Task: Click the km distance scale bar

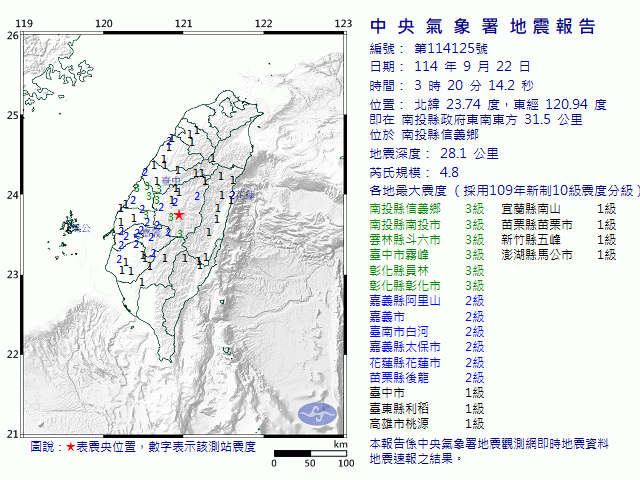Action: pyautogui.click(x=310, y=453)
